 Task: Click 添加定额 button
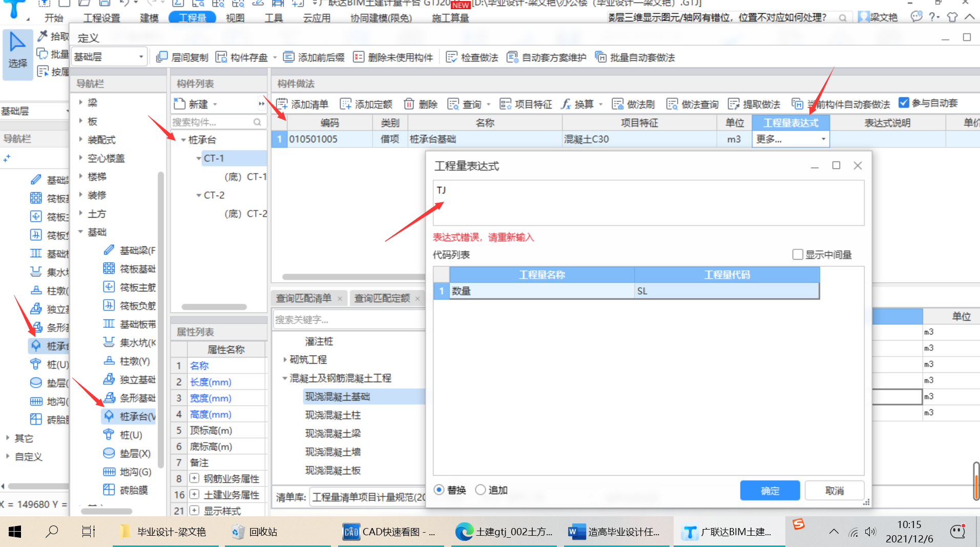(366, 104)
